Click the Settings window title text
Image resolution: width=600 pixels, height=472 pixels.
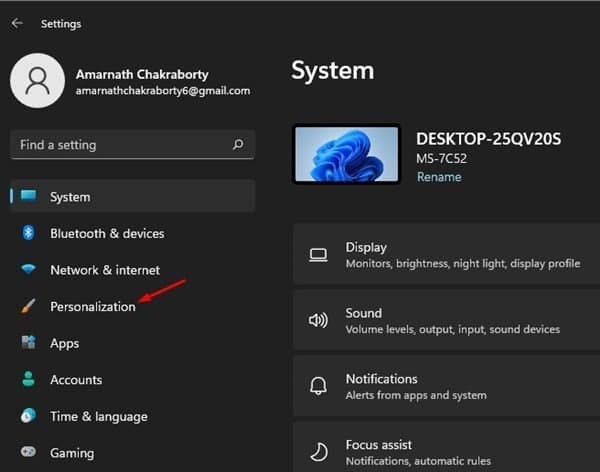(61, 24)
